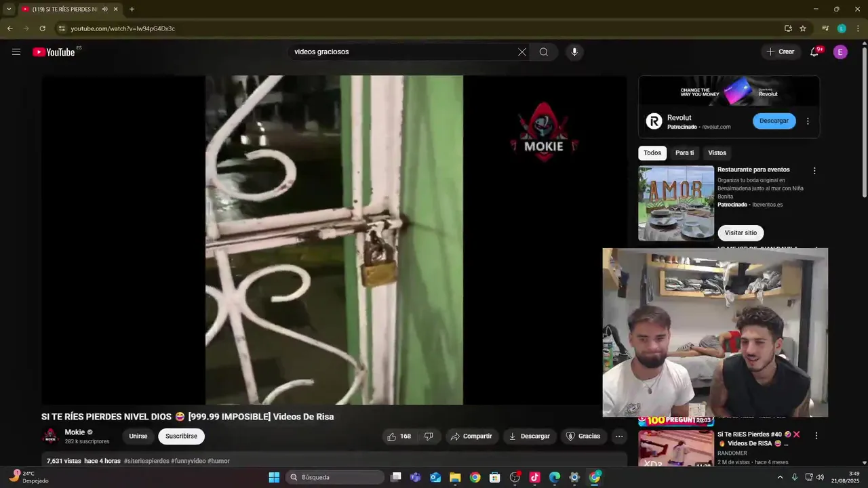Download Revolut via Descargar ad button

pyautogui.click(x=774, y=121)
